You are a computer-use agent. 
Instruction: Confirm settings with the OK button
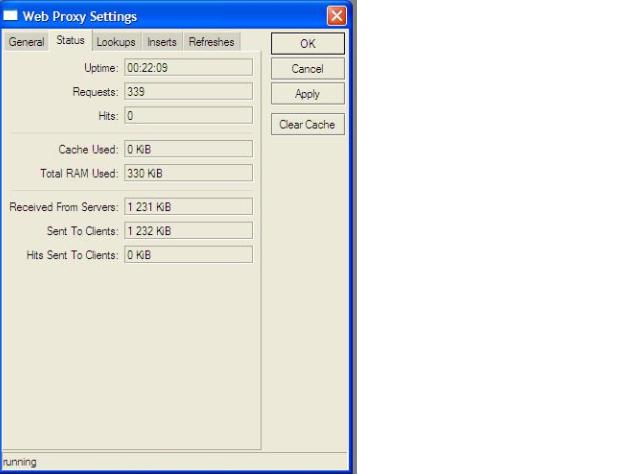(308, 44)
